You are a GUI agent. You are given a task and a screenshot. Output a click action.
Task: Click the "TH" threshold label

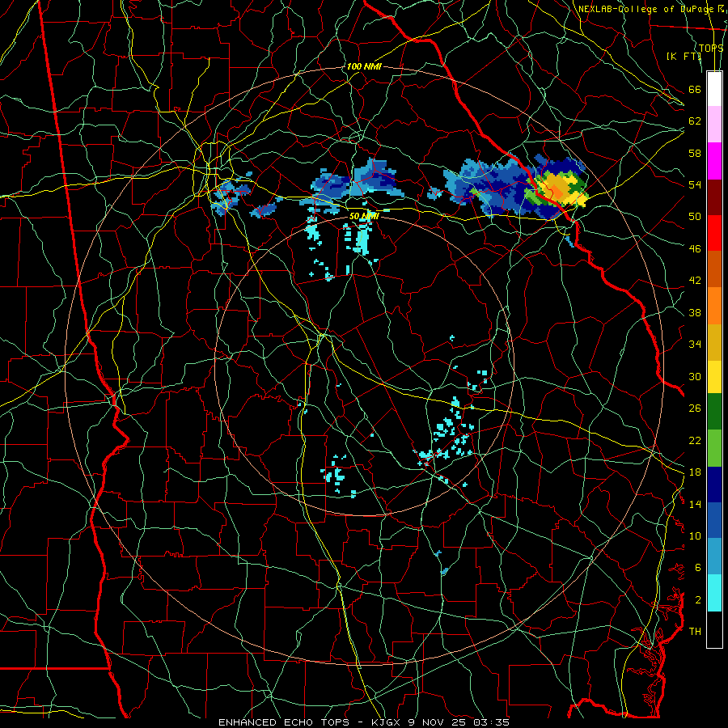pyautogui.click(x=695, y=632)
